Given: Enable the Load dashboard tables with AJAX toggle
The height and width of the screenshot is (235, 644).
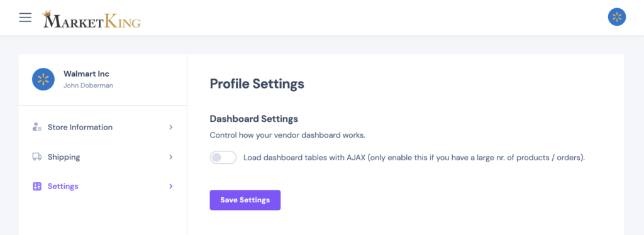Looking at the screenshot, I should coord(223,158).
